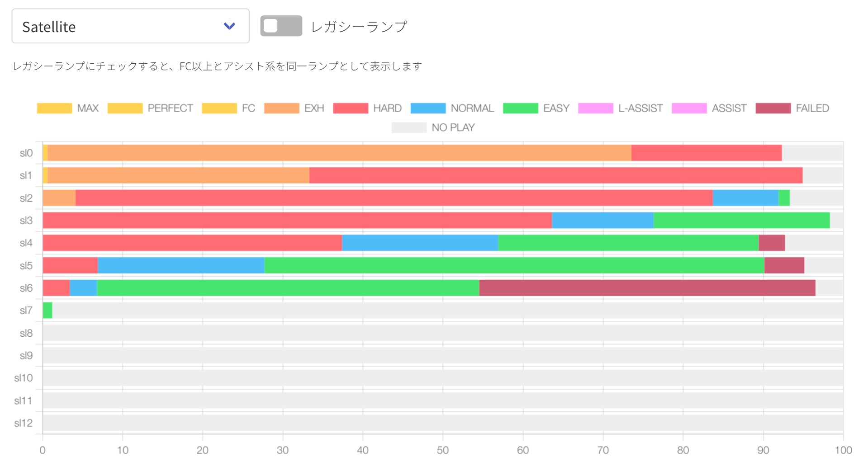This screenshot has height=466, width=868.
Task: Toggle the ASSIST legend visibility
Action: point(689,108)
